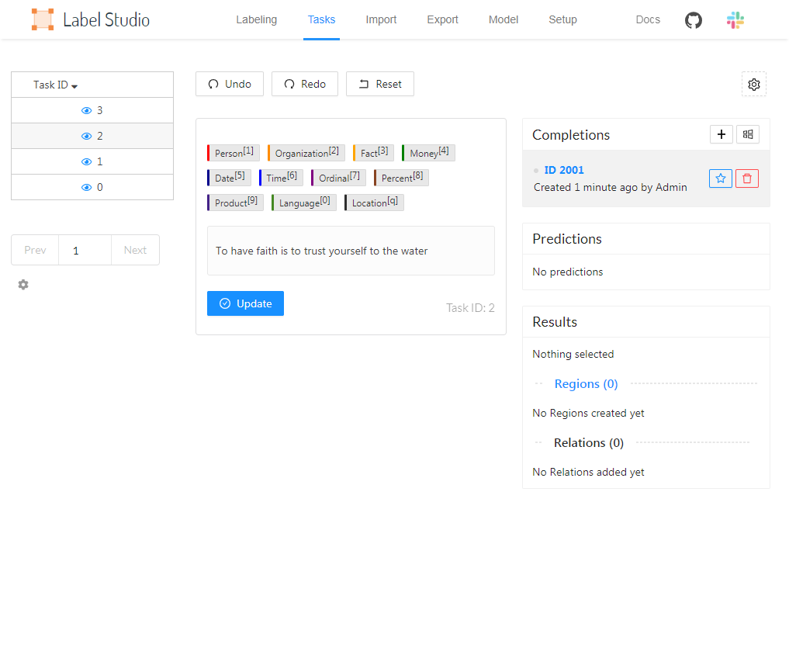Select the Percent label

point(402,178)
